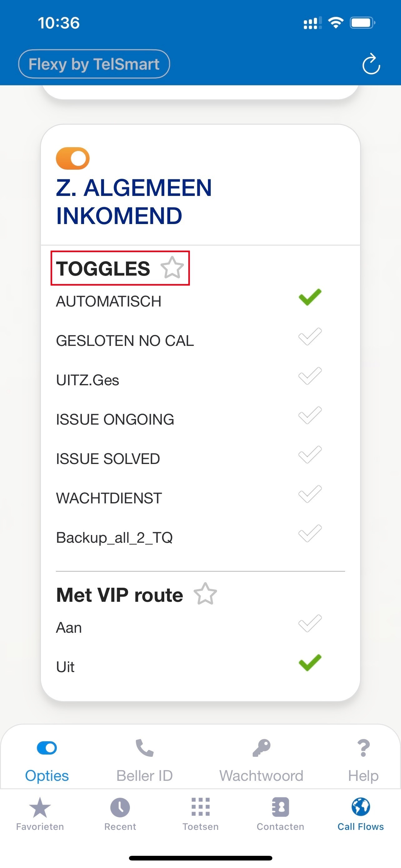Star the Met VIP route section
The image size is (401, 868).
205,594
